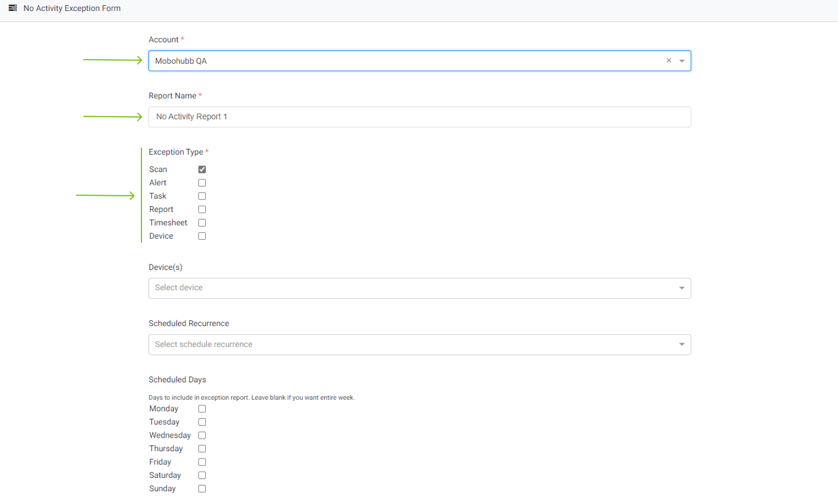This screenshot has height=504, width=838.
Task: Expand the Account dropdown arrow
Action: [682, 61]
